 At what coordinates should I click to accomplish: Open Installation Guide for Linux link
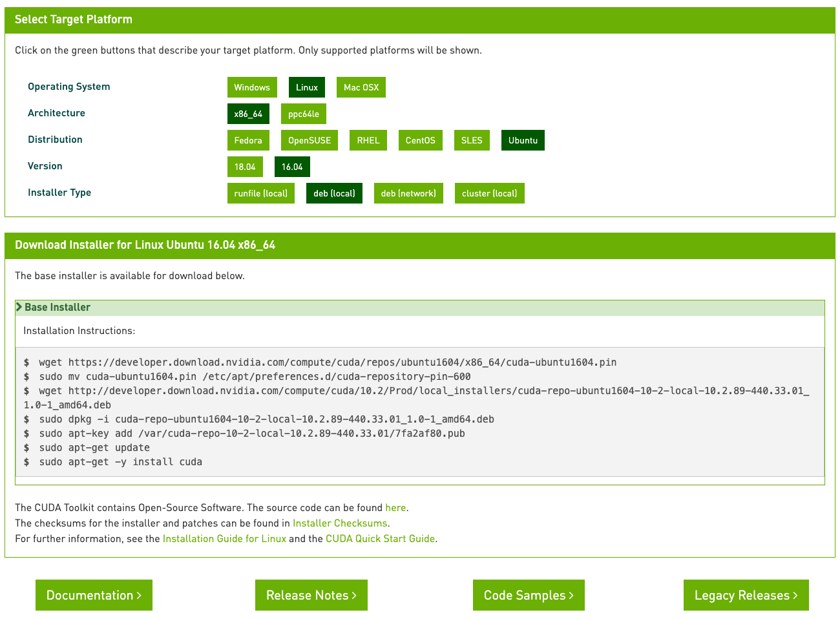pos(224,539)
